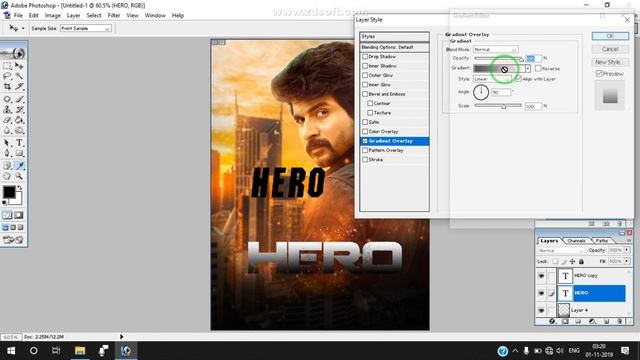
Task: Select the Magic Wand tool
Action: pos(19,76)
